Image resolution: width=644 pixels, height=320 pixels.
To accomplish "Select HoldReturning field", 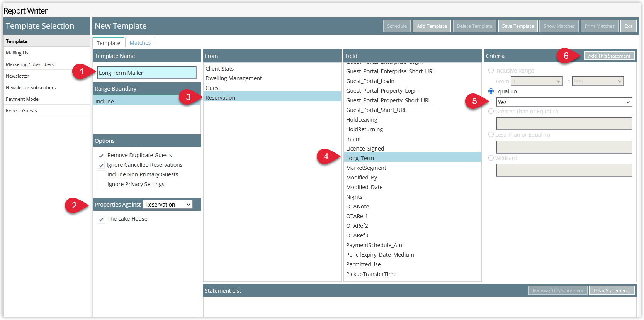I will [x=413, y=129].
